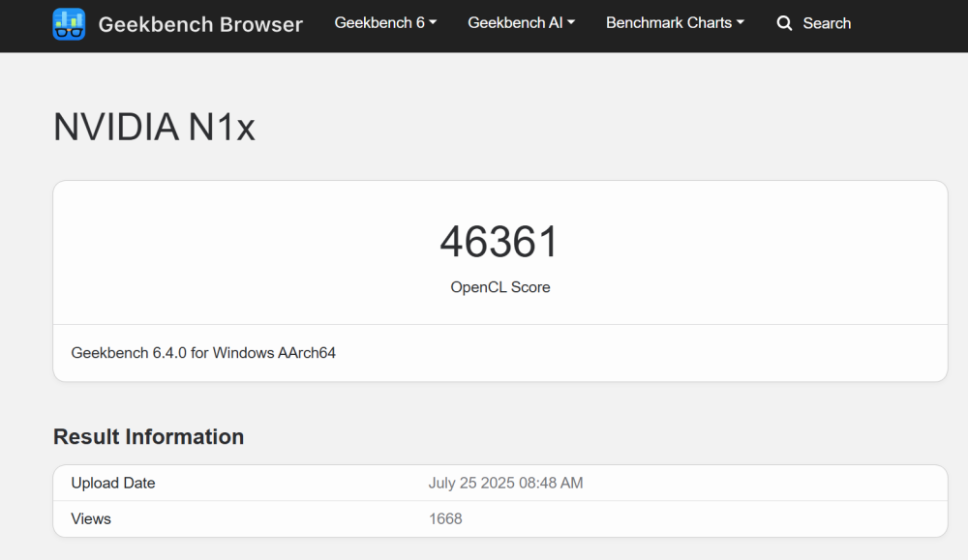Click the OpenCL Score label
The image size is (968, 560).
(500, 287)
